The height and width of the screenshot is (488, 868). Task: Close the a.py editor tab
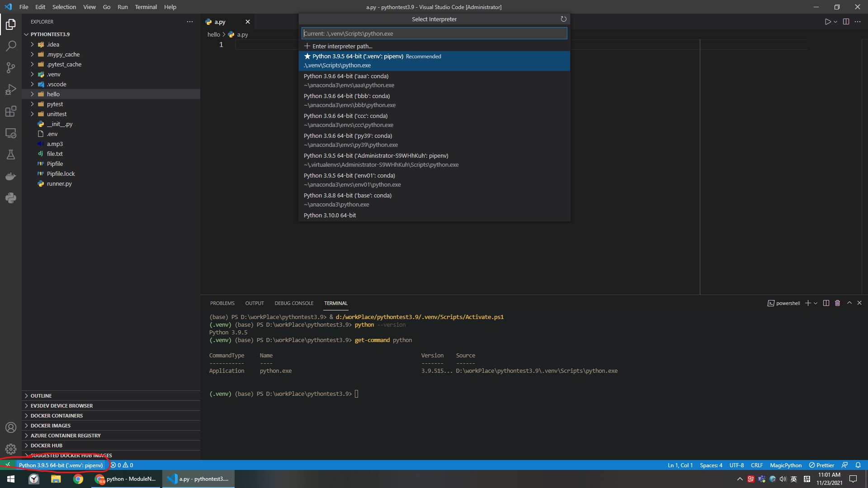248,22
